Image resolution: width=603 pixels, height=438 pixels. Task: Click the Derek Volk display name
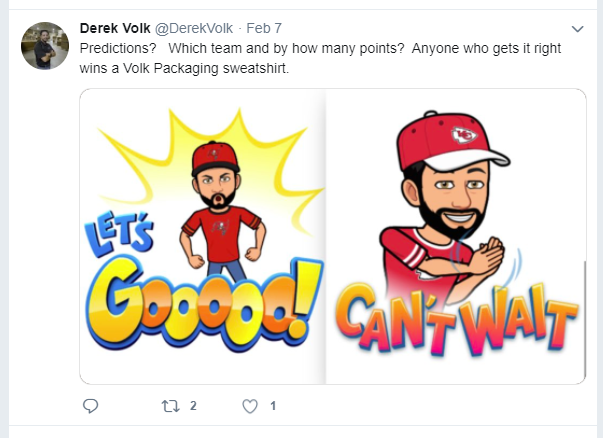click(x=115, y=28)
